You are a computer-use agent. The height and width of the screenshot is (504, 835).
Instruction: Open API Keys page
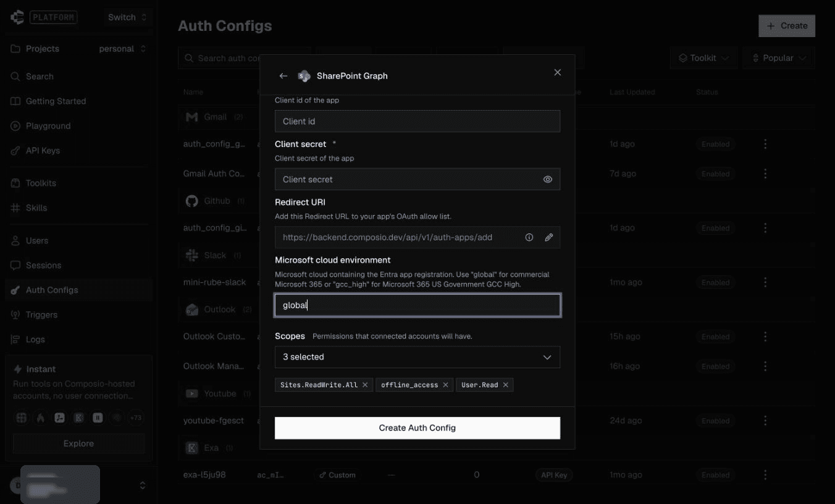78,151
